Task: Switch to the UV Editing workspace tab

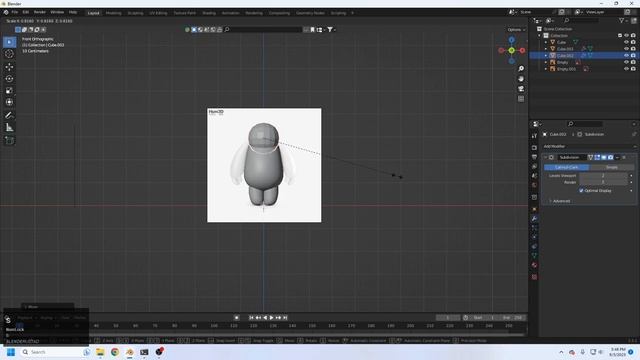Action: pos(158,13)
